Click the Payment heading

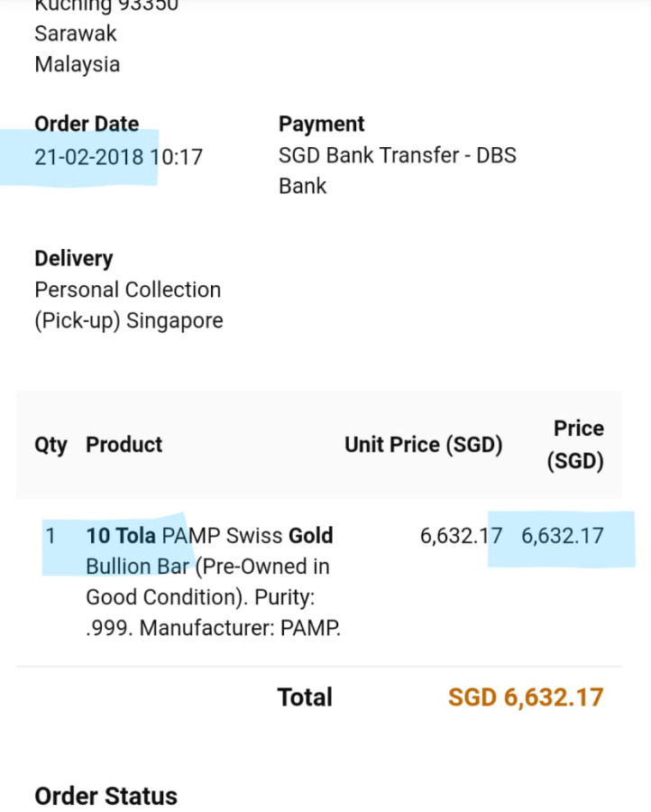click(x=321, y=125)
